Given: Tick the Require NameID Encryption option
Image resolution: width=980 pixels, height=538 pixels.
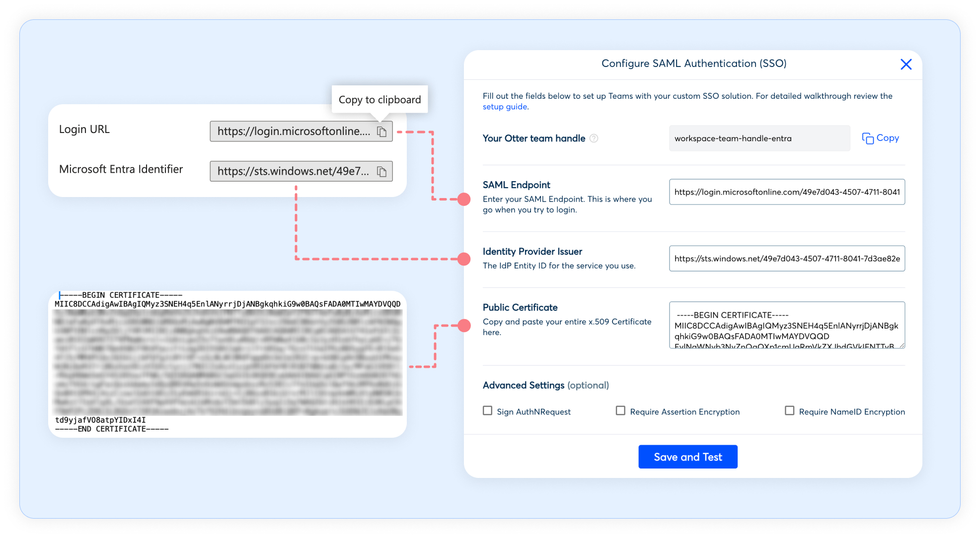Looking at the screenshot, I should [789, 411].
